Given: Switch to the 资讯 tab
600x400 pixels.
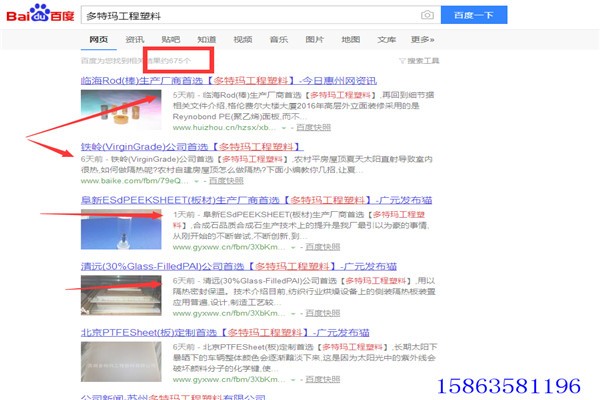Looking at the screenshot, I should 135,39.
